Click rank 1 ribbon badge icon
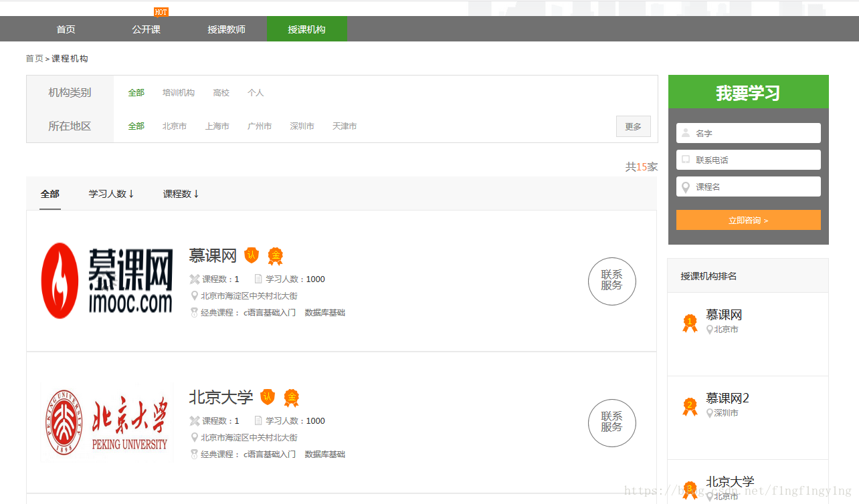The width and height of the screenshot is (859, 504). (x=690, y=324)
